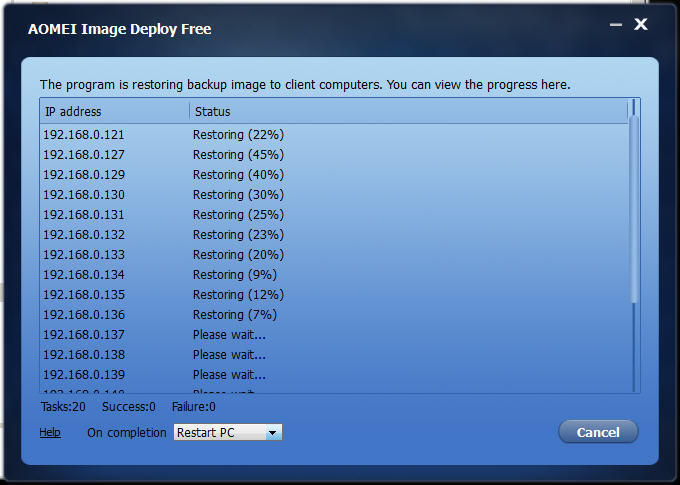Click the IP address column header
The height and width of the screenshot is (485, 680).
(114, 111)
